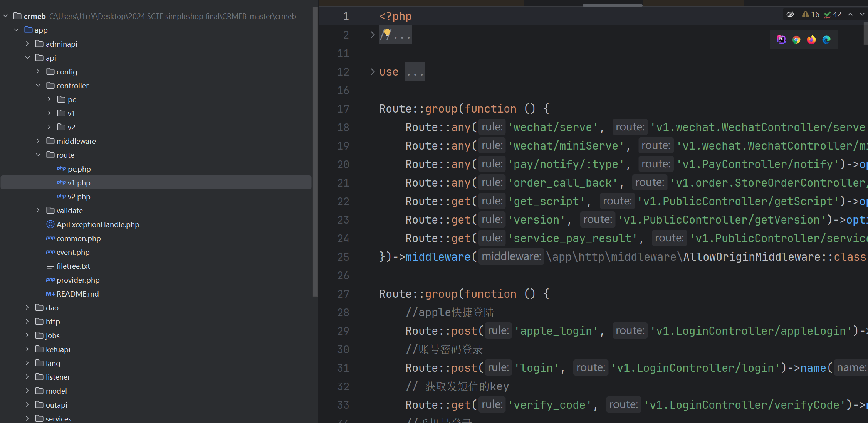This screenshot has width=868, height=423.
Task: Unfold the collapsed comment on line 2
Action: [372, 35]
